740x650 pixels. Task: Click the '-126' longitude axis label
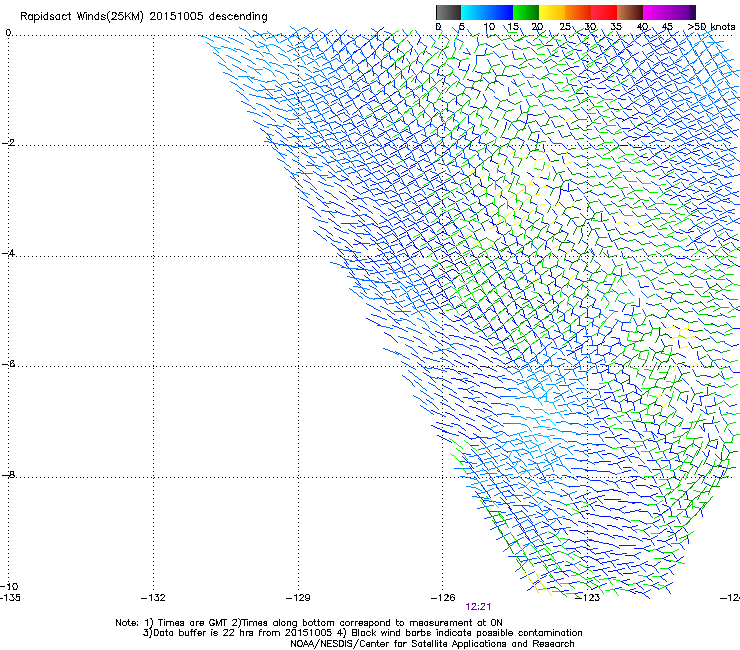coord(443,598)
